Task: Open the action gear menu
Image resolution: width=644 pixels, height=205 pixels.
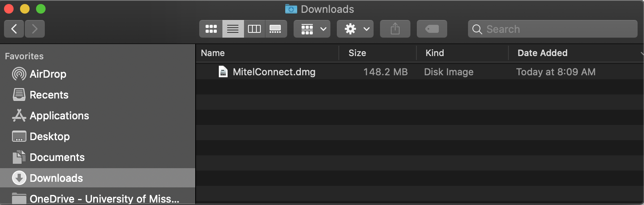Action: click(355, 29)
